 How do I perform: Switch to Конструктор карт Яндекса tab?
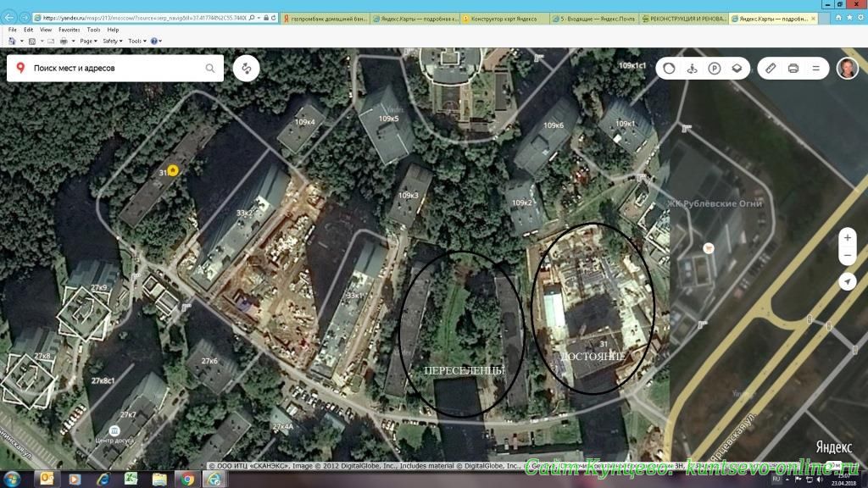pos(505,19)
